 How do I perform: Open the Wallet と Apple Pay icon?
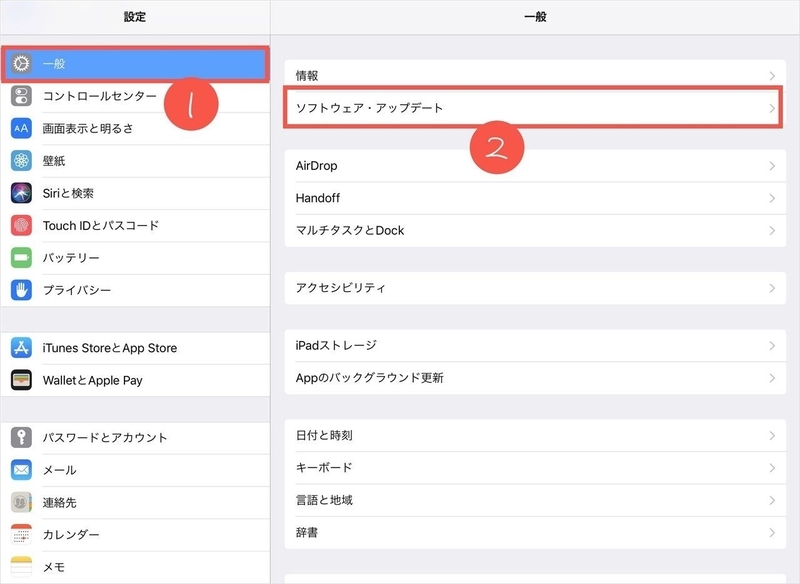22,380
